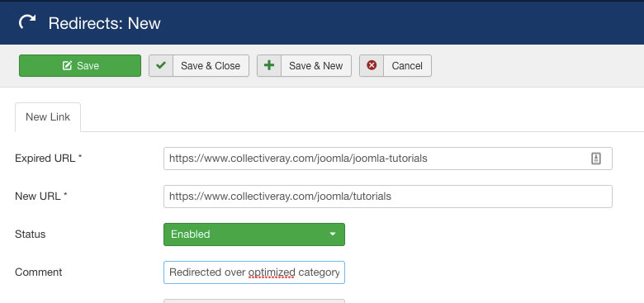
Task: Click the Save & Close text label
Action: (211, 66)
